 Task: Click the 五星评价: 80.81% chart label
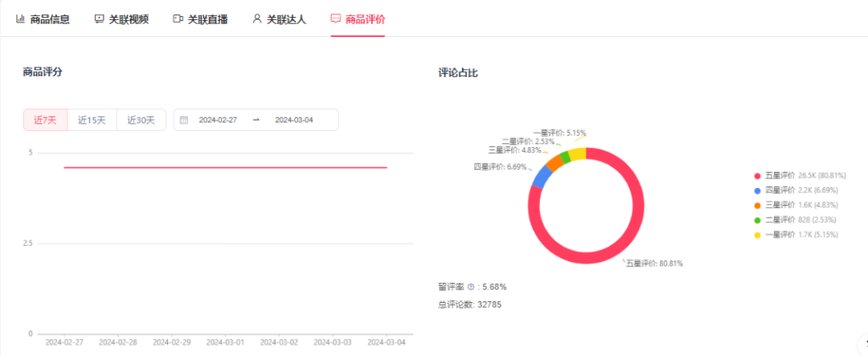[x=654, y=264]
